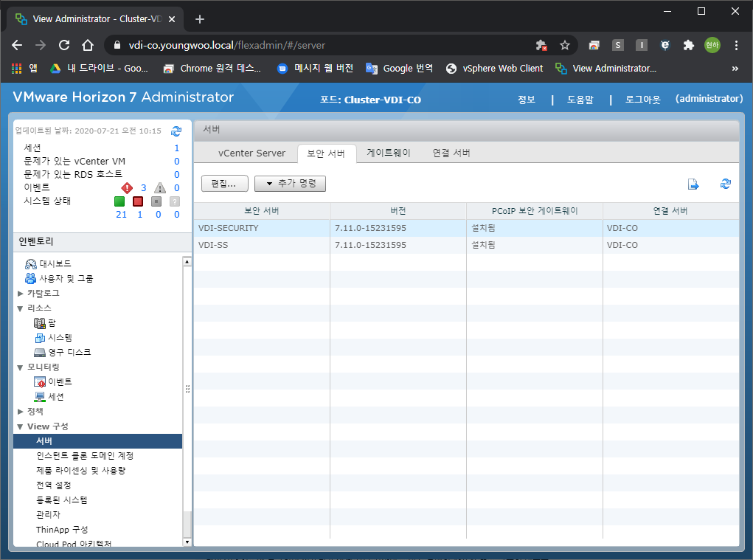Open Chrome three-dot menu

tap(736, 45)
